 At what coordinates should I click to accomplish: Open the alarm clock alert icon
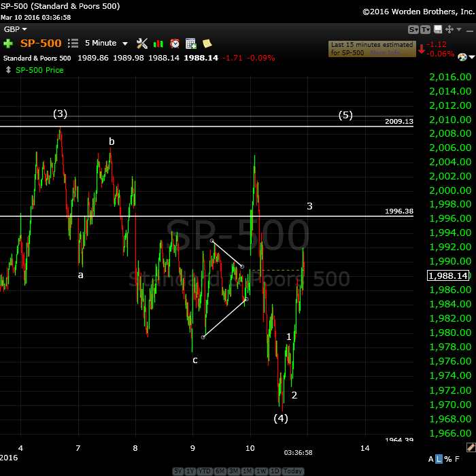pyautogui.click(x=175, y=44)
